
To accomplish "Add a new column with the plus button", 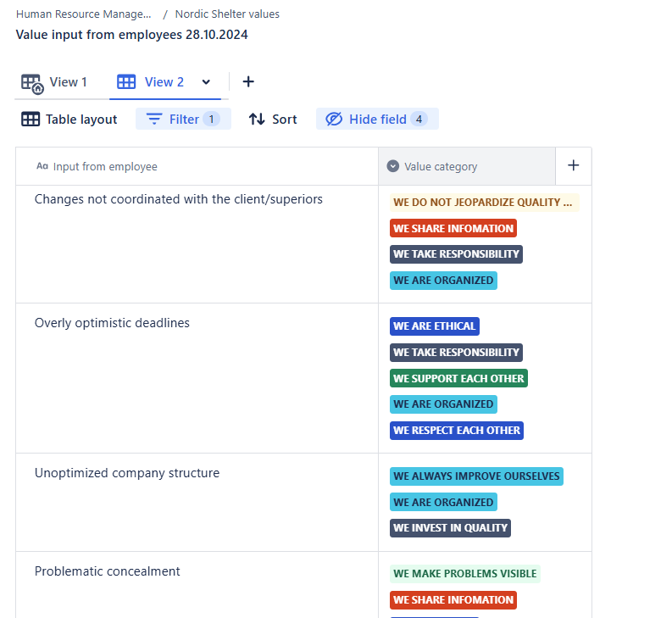I will point(574,165).
